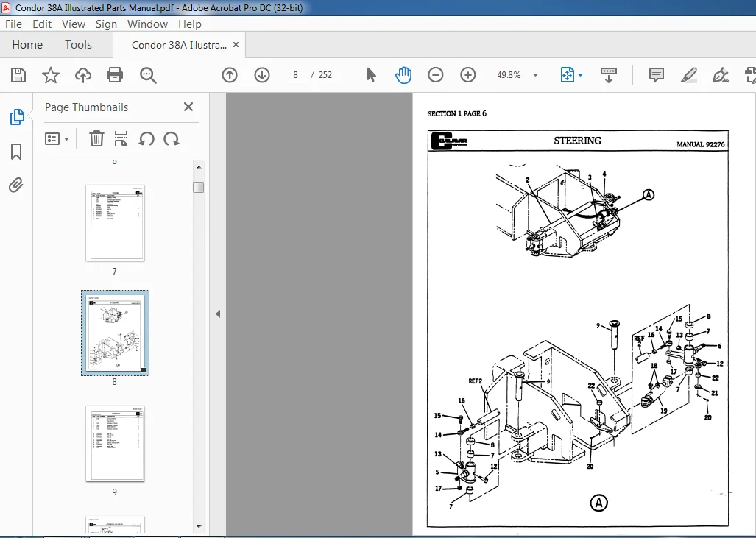Collapse the navigation pane with arrow
This screenshot has height=538, width=756.
(218, 314)
